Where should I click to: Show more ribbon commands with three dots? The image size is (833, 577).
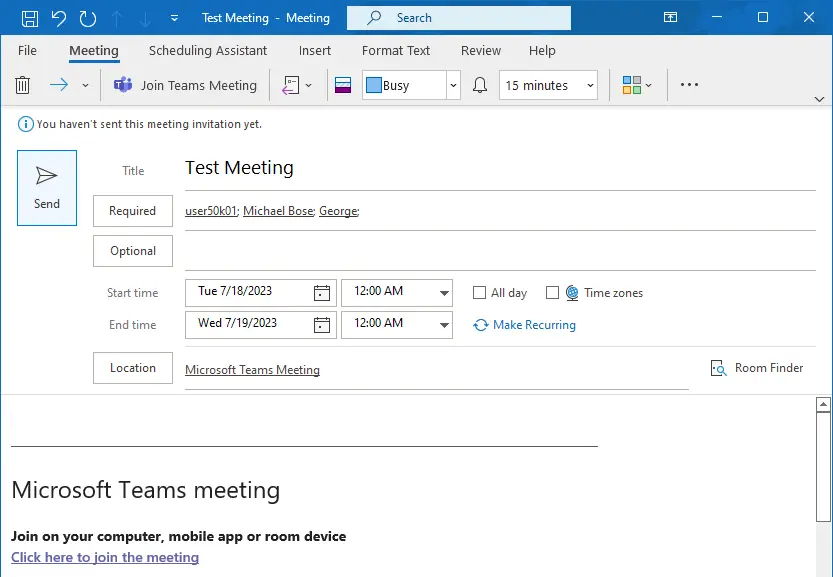tap(689, 84)
